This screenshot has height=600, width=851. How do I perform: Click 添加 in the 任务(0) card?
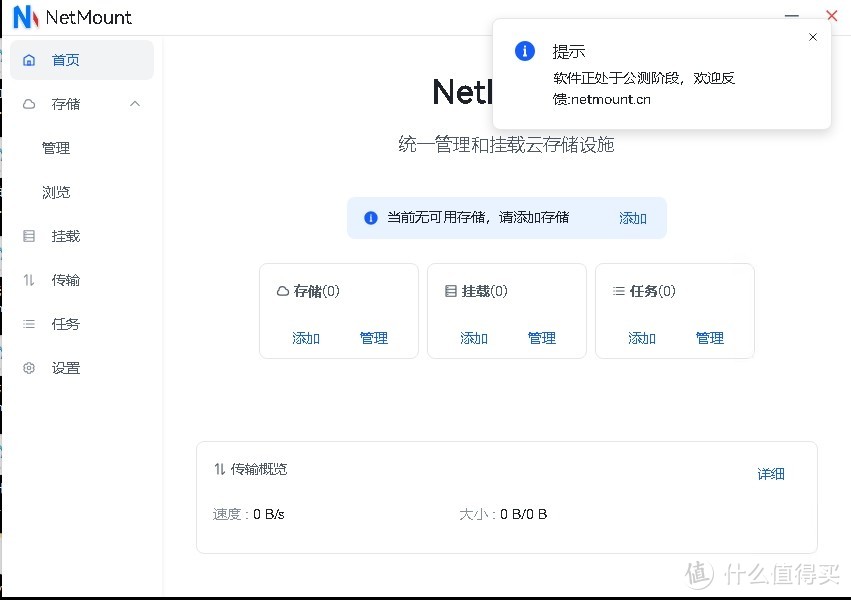click(641, 338)
